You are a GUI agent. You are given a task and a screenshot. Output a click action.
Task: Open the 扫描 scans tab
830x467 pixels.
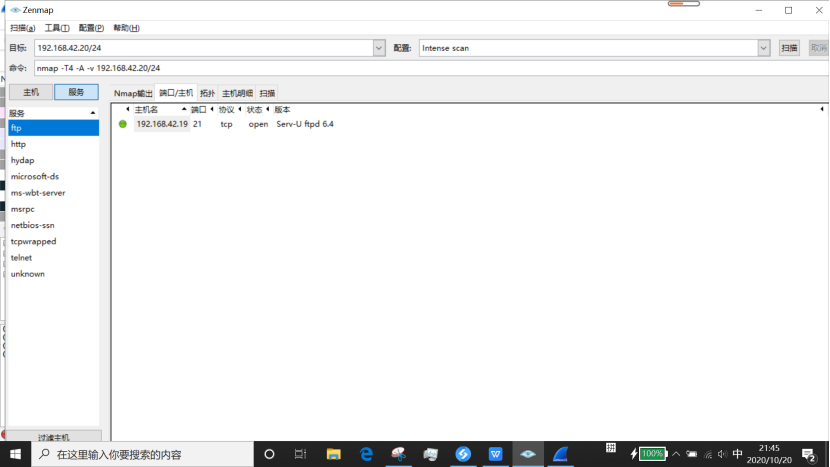click(x=267, y=93)
